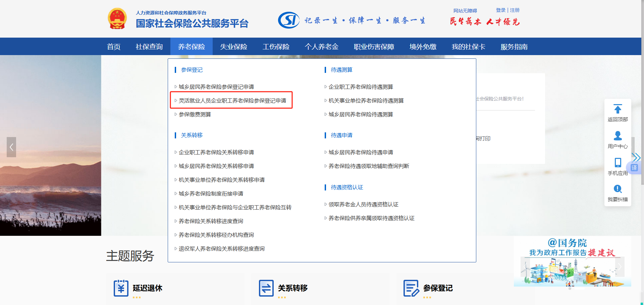Click the national emblem logo
Viewport: 644px width, 305px height.
117,19
